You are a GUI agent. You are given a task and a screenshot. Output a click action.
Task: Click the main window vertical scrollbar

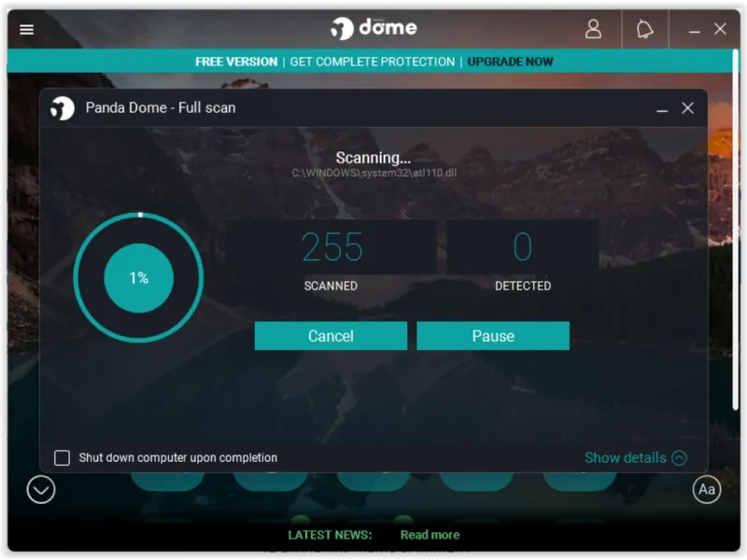pyautogui.click(x=735, y=229)
